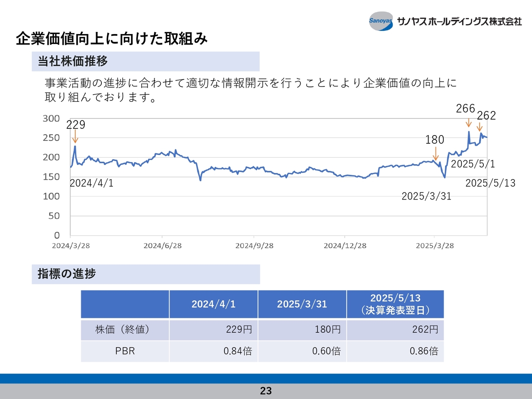532x399 pixels.
Task: Click the page number 23
Action: coord(266,391)
